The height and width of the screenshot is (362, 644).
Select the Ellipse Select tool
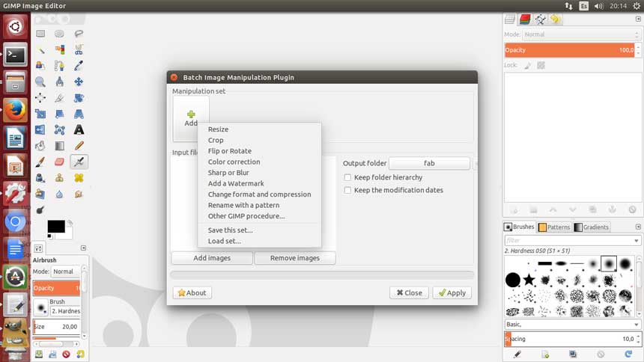click(x=60, y=34)
